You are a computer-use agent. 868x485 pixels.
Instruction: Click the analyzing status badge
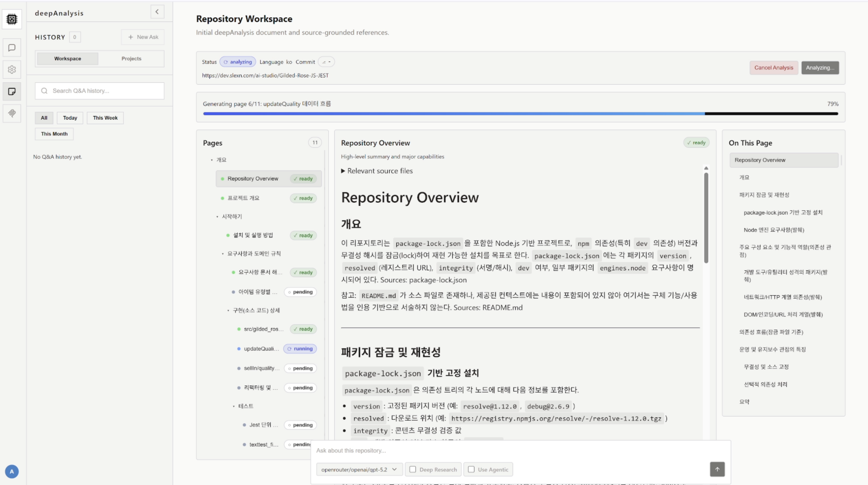coord(238,62)
